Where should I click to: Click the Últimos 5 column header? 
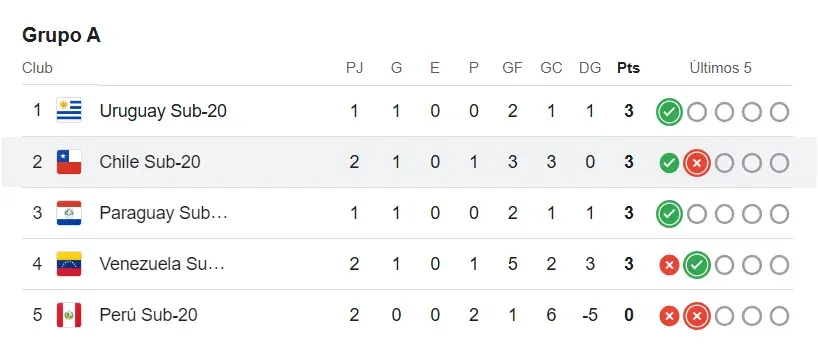pyautogui.click(x=720, y=68)
